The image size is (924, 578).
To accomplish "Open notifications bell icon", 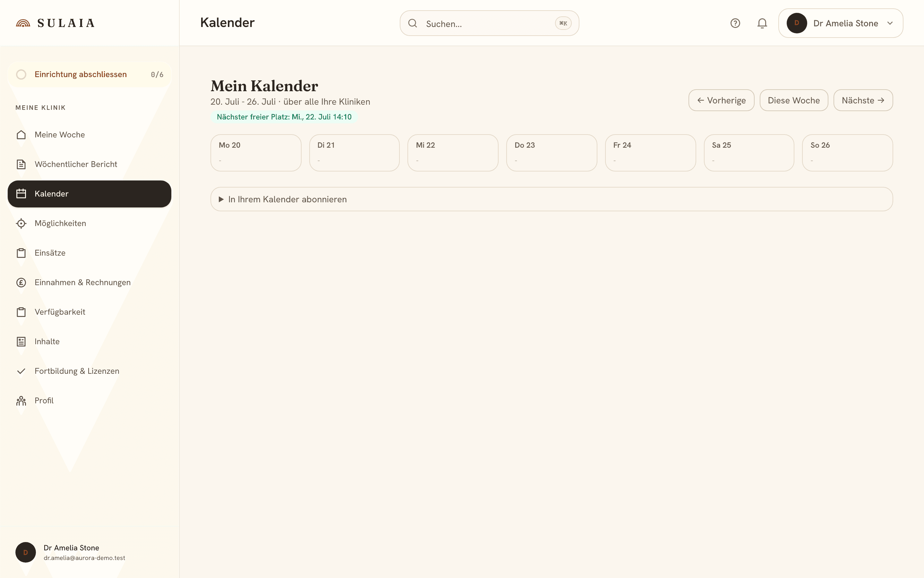I will coord(762,23).
